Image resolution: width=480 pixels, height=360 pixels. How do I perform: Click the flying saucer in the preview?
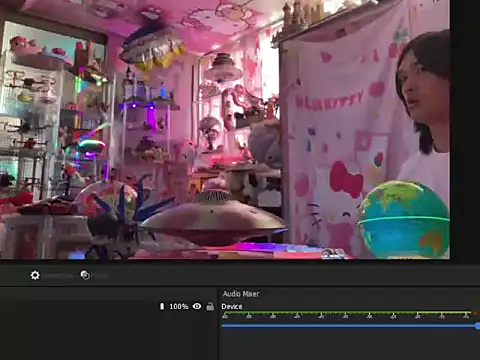213,217
